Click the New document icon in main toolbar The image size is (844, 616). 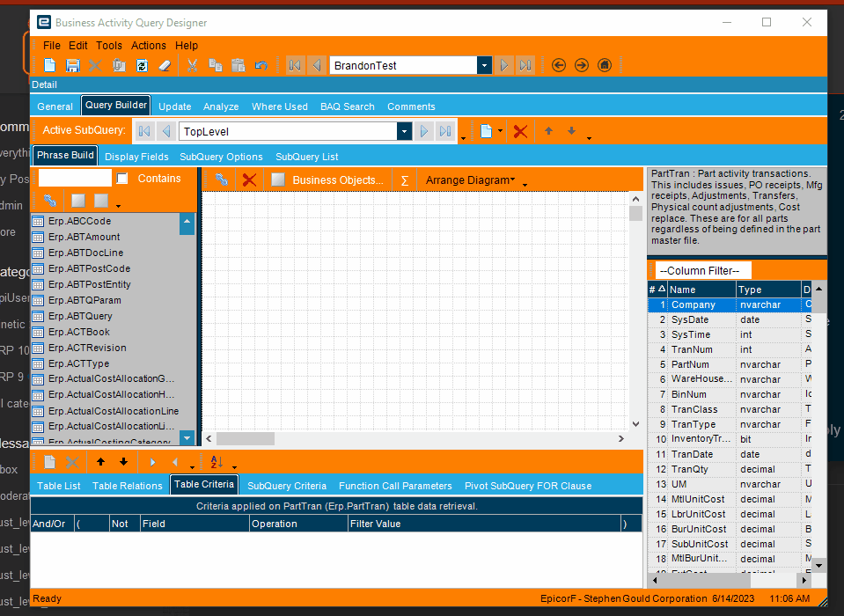(x=49, y=66)
